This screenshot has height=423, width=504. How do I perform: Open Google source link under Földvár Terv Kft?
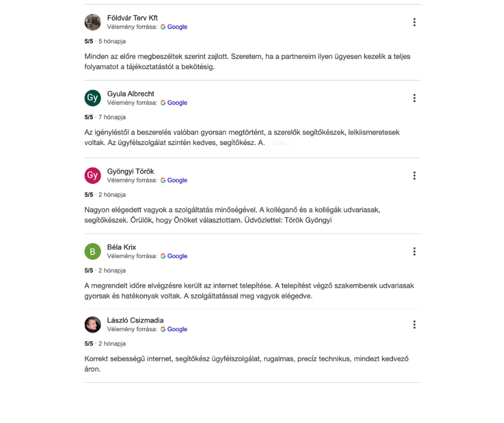pyautogui.click(x=174, y=27)
